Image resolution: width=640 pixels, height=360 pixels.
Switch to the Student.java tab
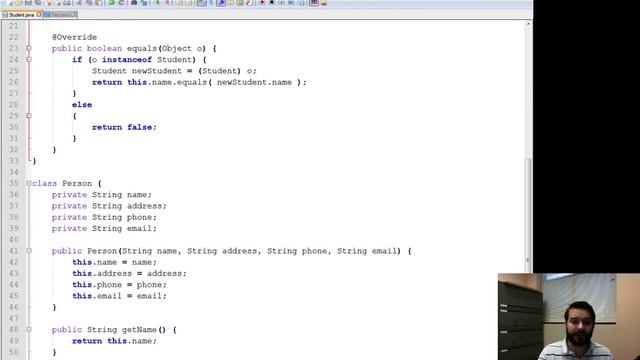tap(21, 15)
